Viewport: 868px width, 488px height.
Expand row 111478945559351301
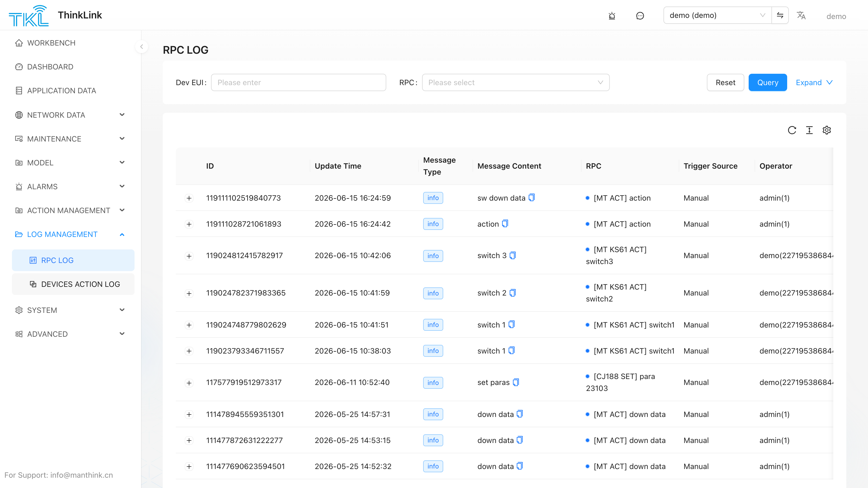(x=189, y=415)
